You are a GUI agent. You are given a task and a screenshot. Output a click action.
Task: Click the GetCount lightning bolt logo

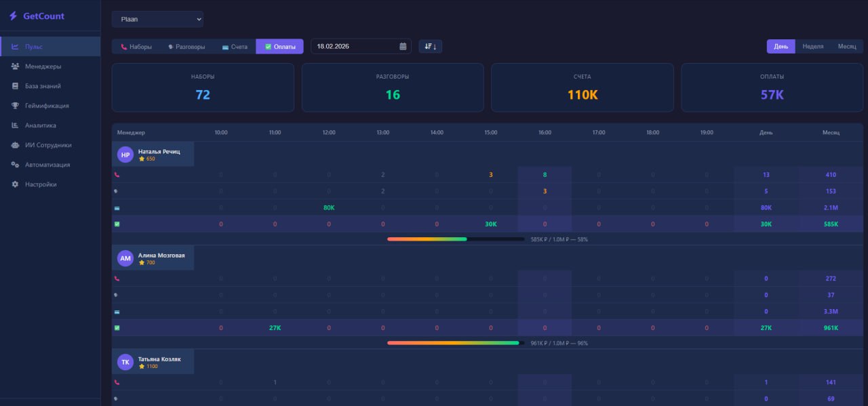point(13,16)
